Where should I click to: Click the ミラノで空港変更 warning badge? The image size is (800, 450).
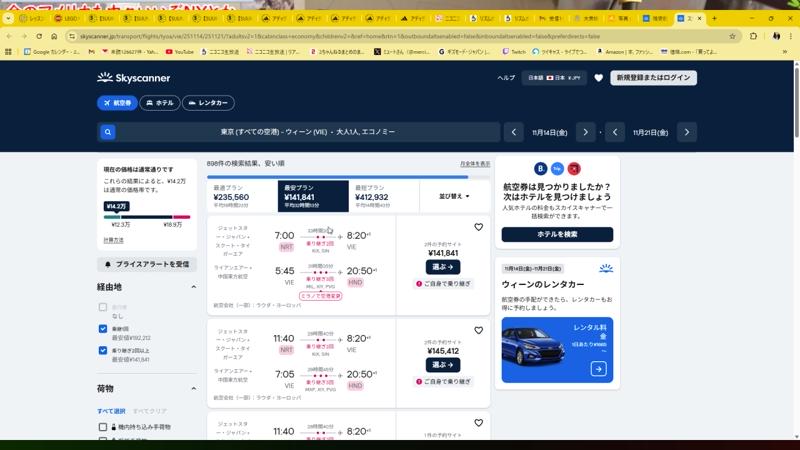[320, 296]
